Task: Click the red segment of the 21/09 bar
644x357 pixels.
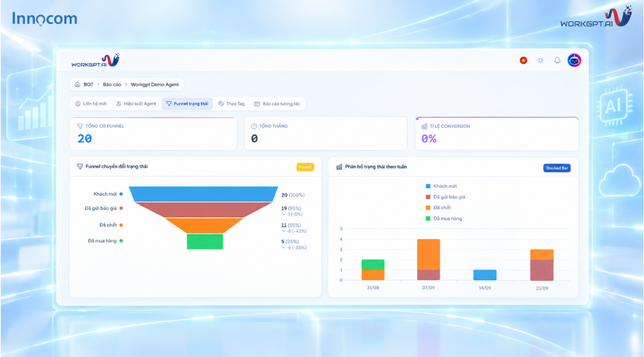Action: [542, 270]
